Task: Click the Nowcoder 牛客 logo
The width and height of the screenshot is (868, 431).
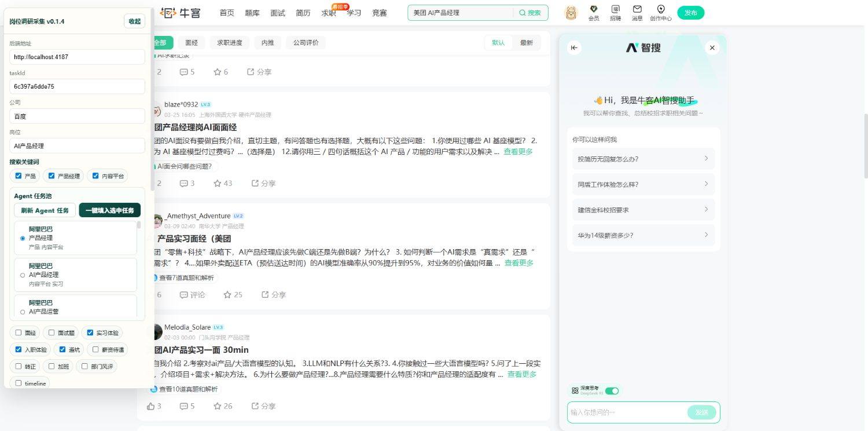Action: pyautogui.click(x=180, y=12)
